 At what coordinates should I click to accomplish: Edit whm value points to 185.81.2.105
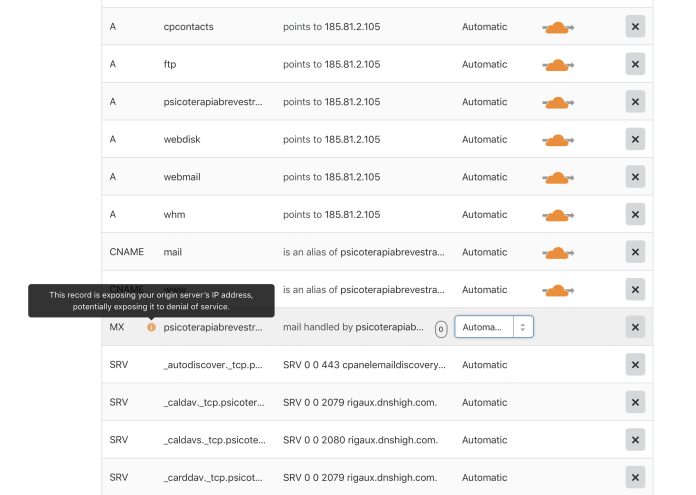coord(332,214)
